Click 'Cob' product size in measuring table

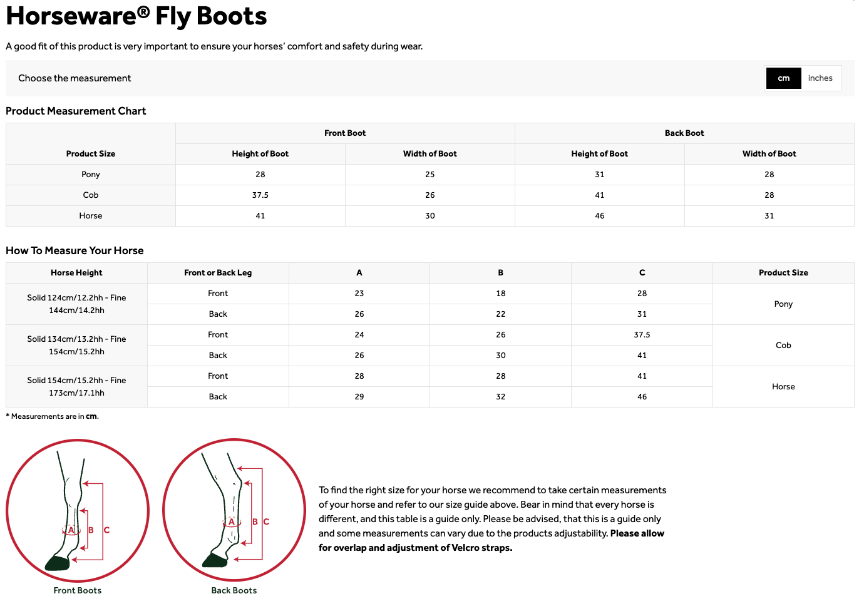point(783,346)
